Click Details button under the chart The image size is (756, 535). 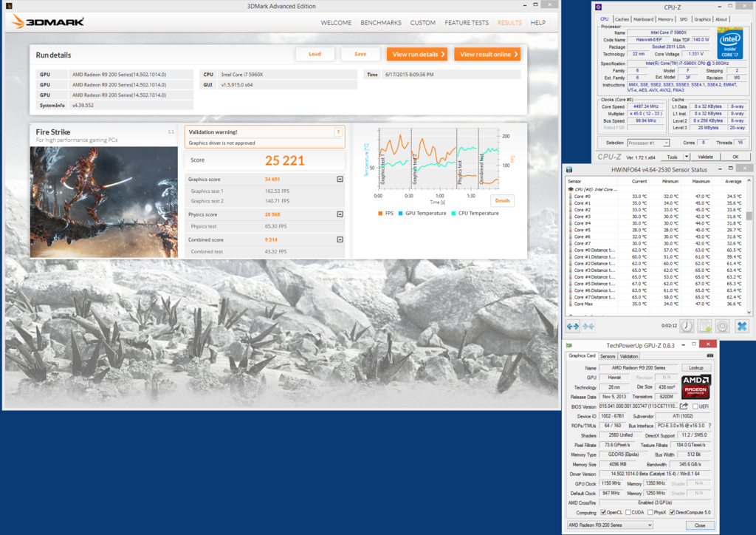[x=502, y=201]
